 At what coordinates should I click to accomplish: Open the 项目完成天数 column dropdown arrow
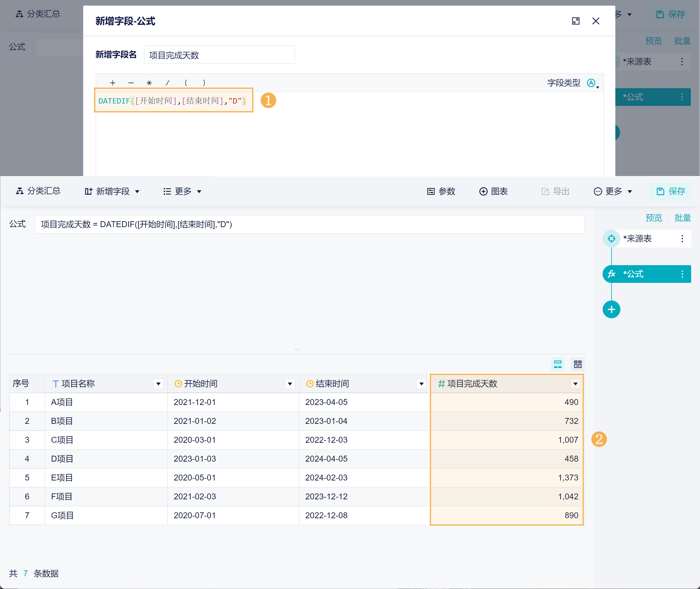point(575,384)
